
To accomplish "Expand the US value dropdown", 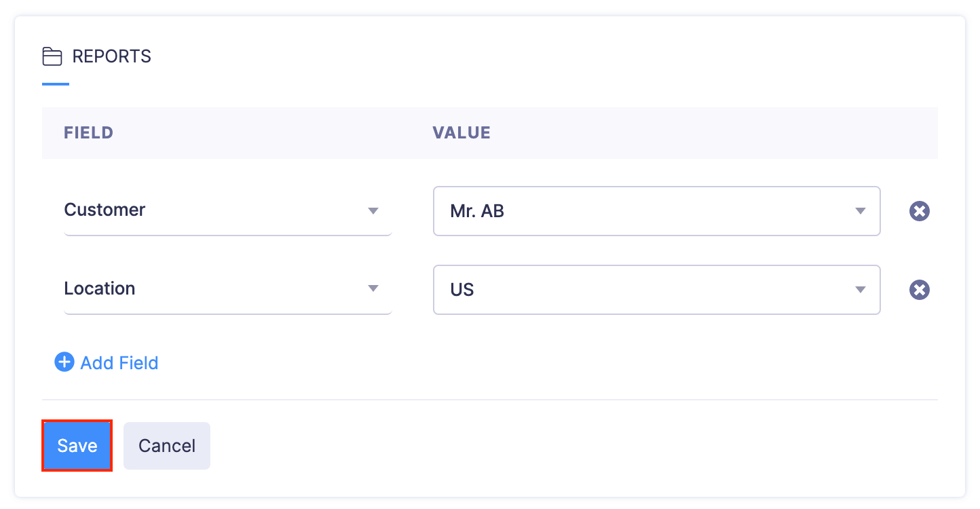I will (x=645, y=290).
